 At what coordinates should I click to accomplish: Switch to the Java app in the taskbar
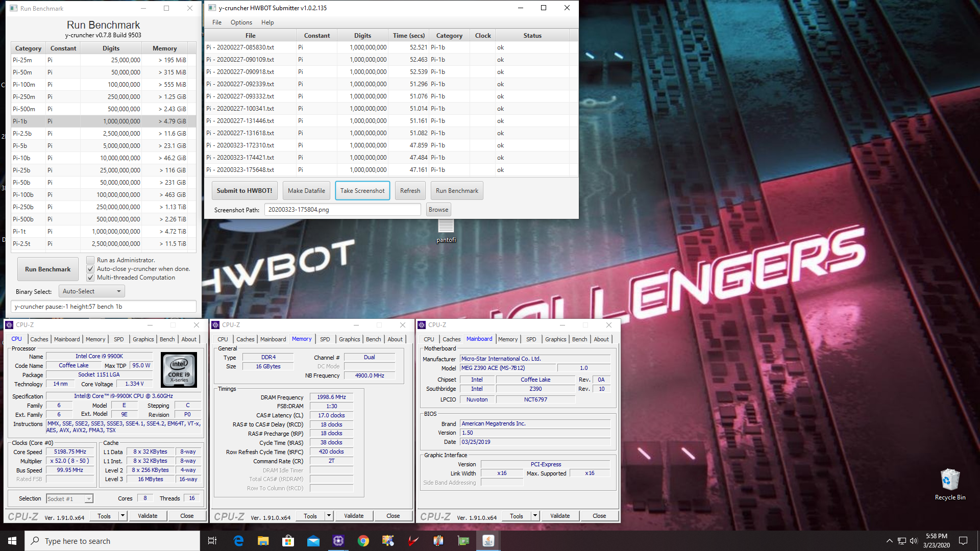pos(488,541)
